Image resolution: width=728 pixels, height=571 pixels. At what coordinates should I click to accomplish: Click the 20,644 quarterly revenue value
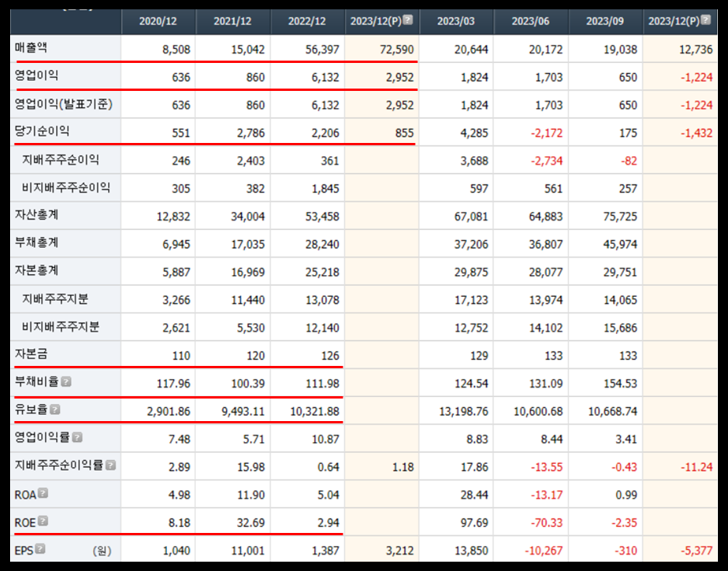(x=472, y=49)
